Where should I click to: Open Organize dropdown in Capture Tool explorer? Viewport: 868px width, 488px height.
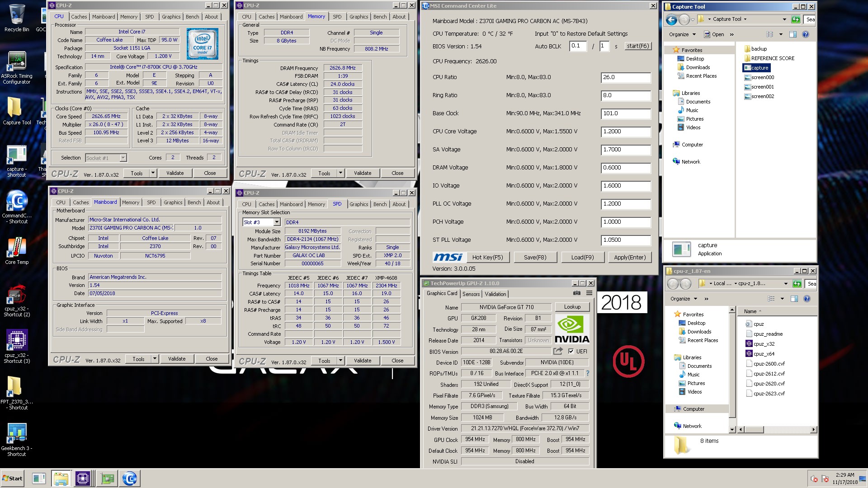point(682,34)
